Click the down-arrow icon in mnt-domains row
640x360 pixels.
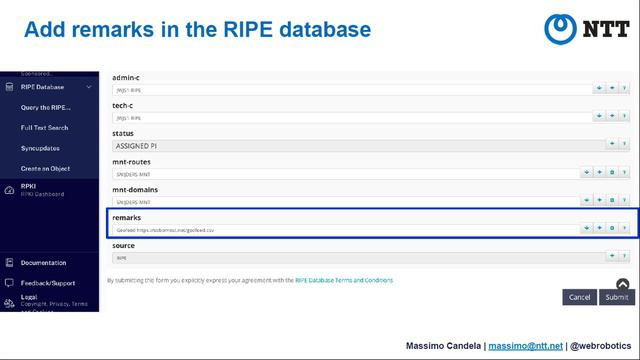pyautogui.click(x=587, y=200)
